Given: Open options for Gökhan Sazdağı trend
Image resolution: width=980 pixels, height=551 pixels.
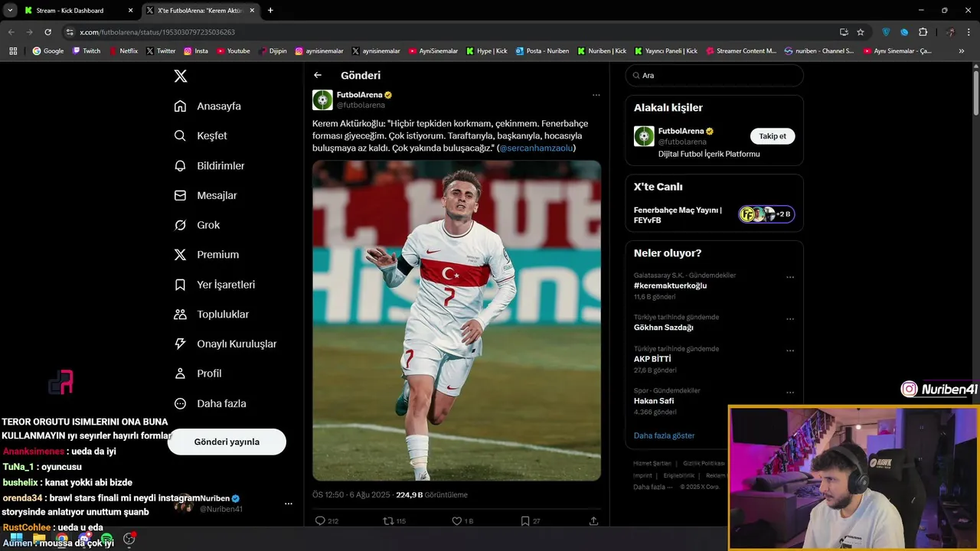Looking at the screenshot, I should coord(790,319).
